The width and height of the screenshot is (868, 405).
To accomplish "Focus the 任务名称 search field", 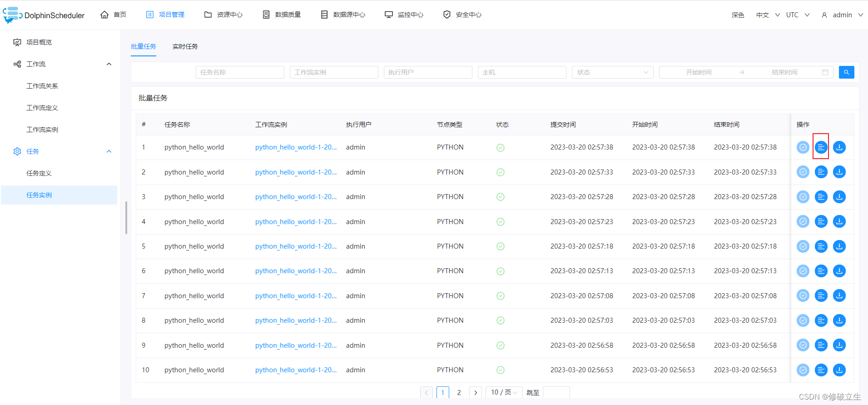I will coord(240,72).
